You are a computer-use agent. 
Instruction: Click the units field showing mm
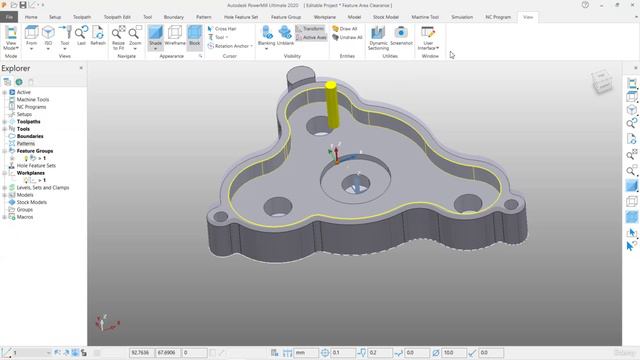click(x=306, y=353)
